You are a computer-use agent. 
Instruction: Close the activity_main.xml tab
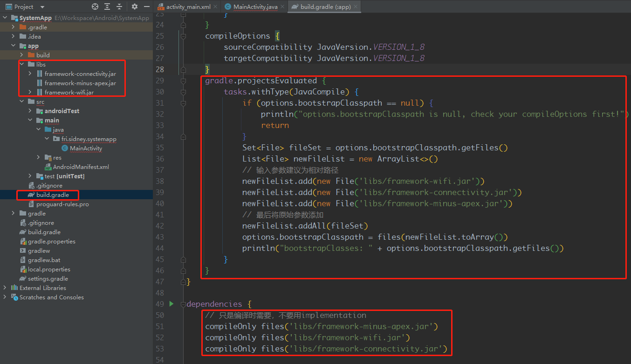(216, 7)
